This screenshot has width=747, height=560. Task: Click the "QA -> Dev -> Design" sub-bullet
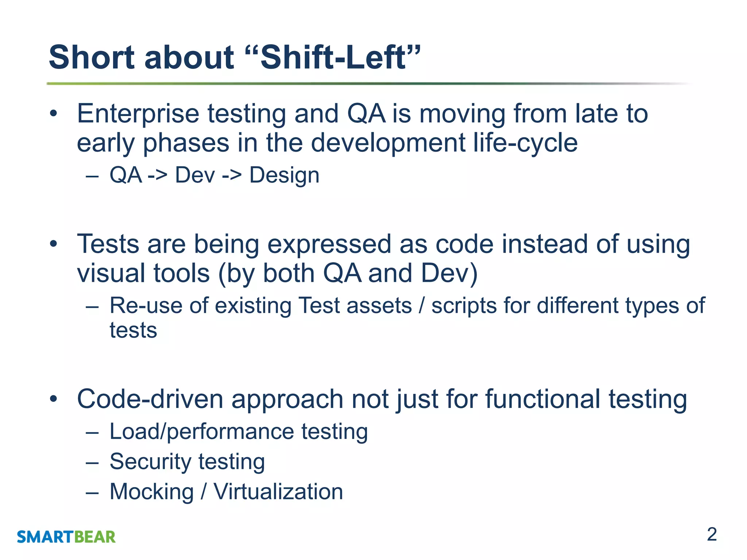[x=214, y=175]
